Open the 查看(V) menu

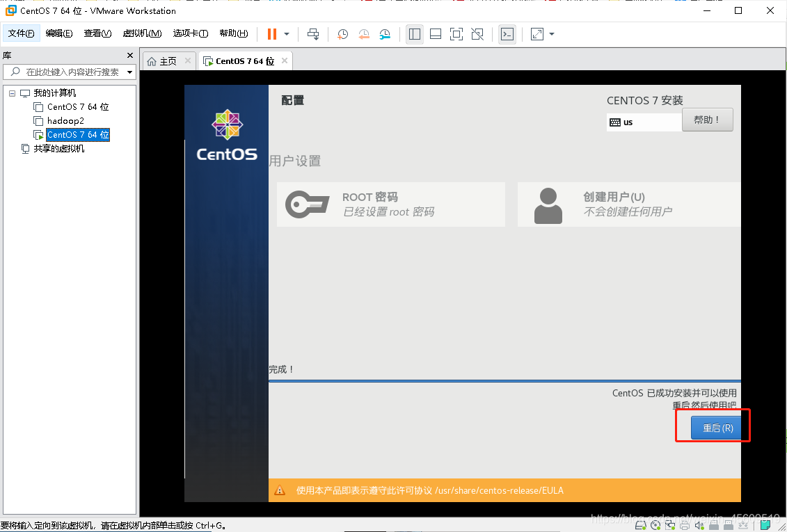[97, 33]
